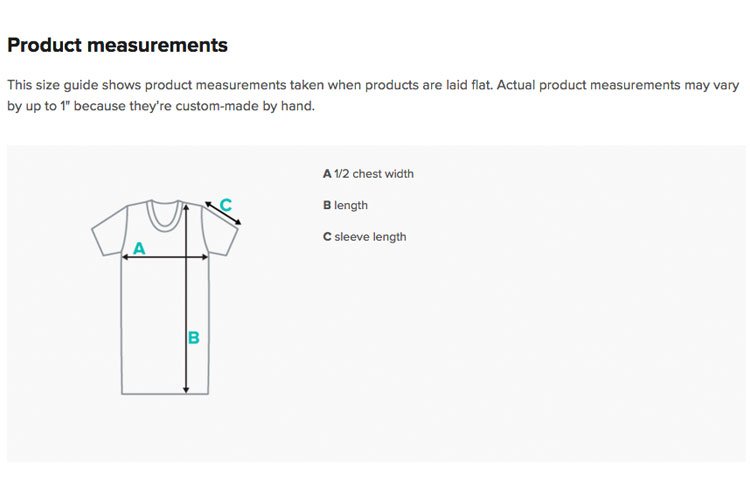Click the right arrowhead of chest width arrow
This screenshot has width=750, height=500.
click(x=205, y=257)
